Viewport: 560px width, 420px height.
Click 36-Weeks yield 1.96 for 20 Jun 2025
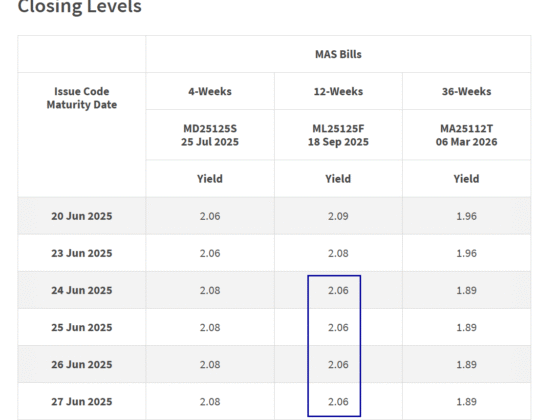tap(466, 216)
